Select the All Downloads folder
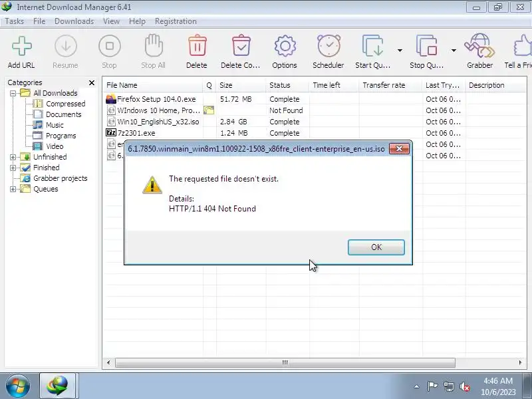 55,93
